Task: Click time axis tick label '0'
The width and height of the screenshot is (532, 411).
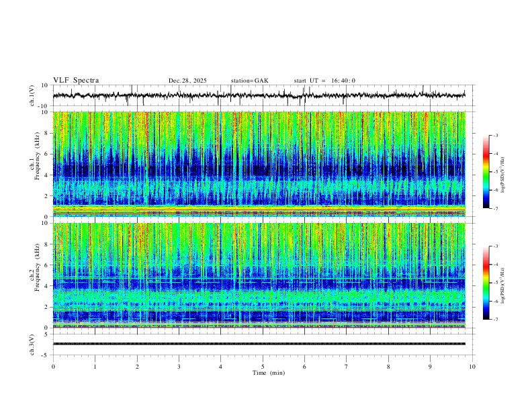Action: [53, 367]
